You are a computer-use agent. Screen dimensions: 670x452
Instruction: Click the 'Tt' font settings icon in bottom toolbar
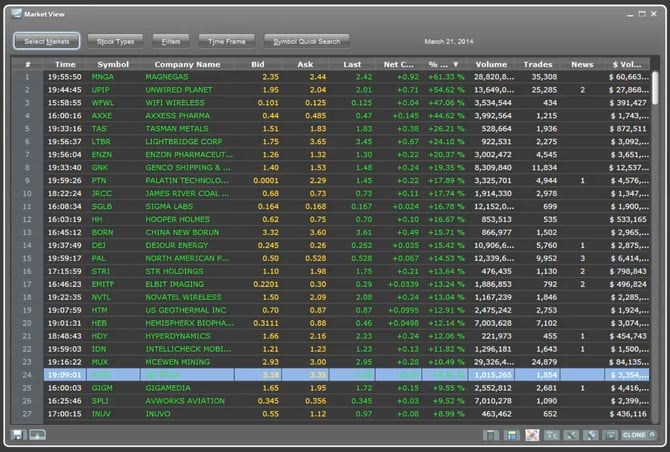coord(552,435)
